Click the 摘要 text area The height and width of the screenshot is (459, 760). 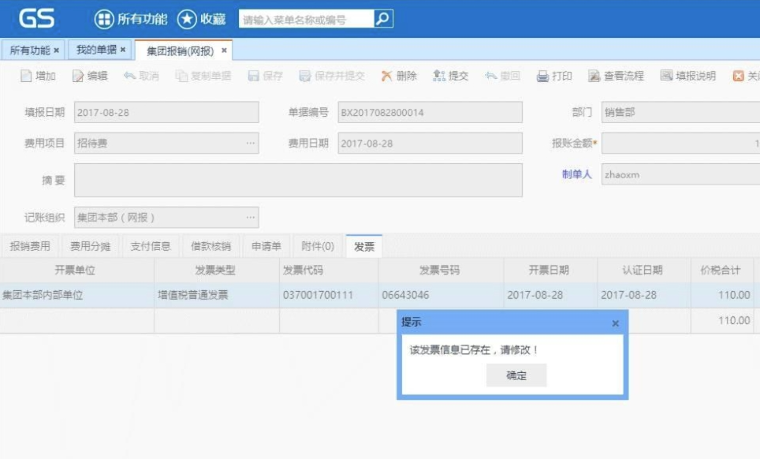[298, 180]
